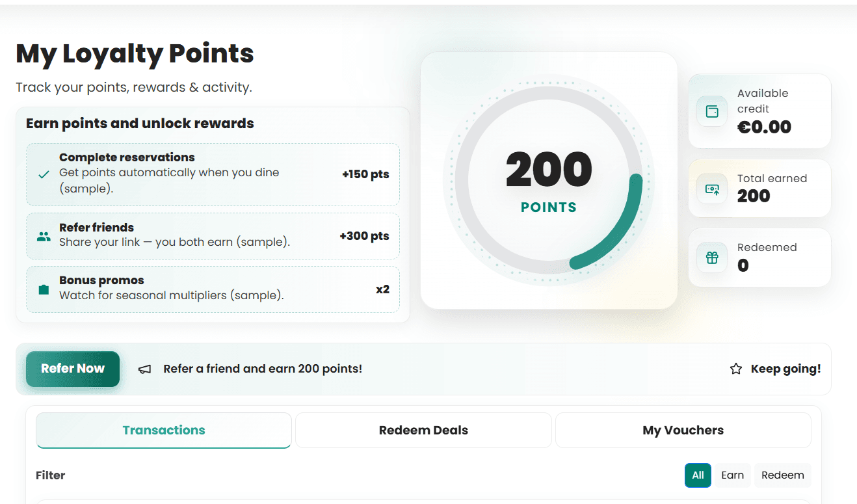This screenshot has width=857, height=504.
Task: Click the +300 pts reward for referring friends
Action: [x=364, y=236]
